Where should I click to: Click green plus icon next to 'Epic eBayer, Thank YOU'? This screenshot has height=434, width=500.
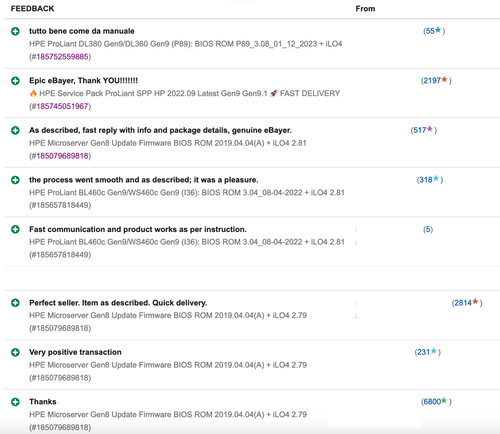(x=15, y=81)
